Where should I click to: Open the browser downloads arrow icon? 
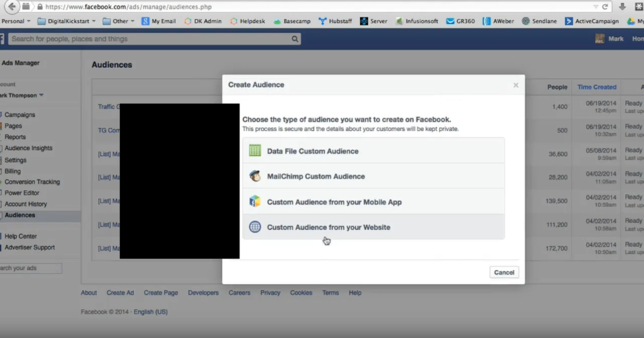coord(622,7)
